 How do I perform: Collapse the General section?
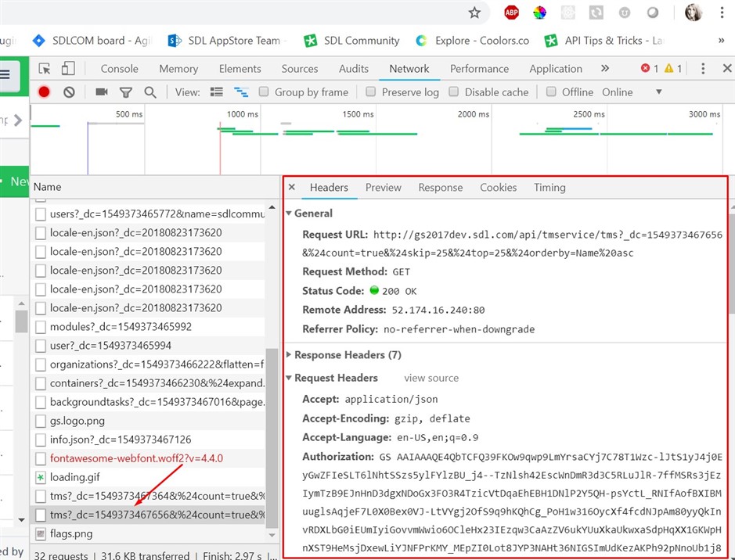click(x=289, y=214)
